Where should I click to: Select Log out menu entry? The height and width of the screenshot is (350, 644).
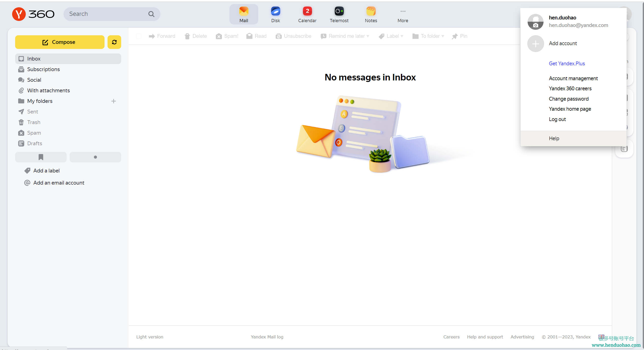click(x=557, y=119)
